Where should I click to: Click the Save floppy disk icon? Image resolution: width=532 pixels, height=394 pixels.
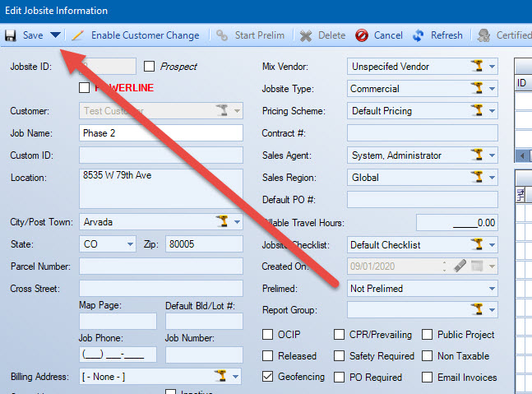pyautogui.click(x=11, y=35)
